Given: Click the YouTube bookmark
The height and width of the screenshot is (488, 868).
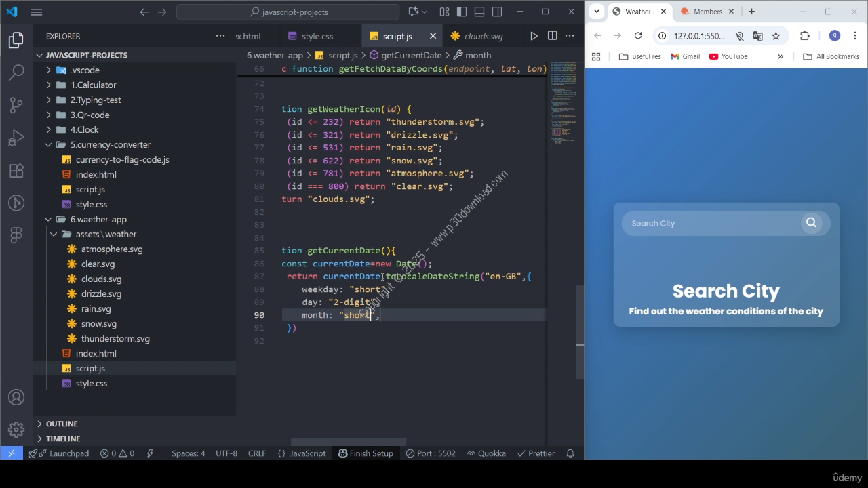Looking at the screenshot, I should point(728,56).
